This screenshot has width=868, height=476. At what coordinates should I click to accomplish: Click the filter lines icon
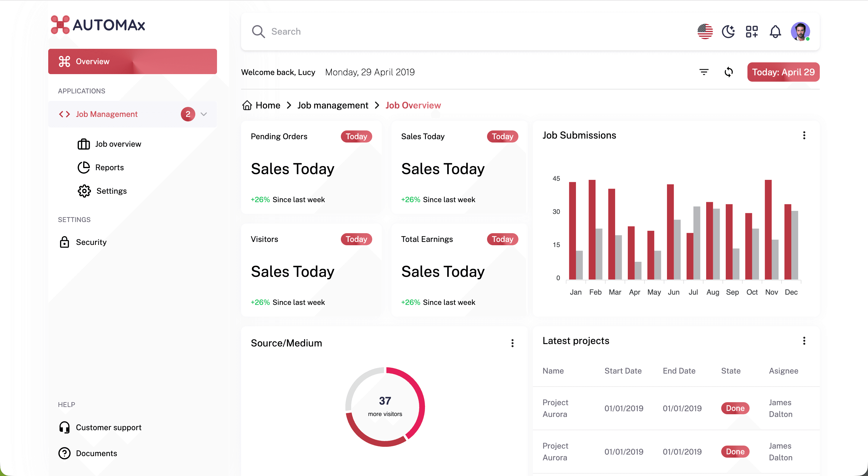(x=704, y=72)
